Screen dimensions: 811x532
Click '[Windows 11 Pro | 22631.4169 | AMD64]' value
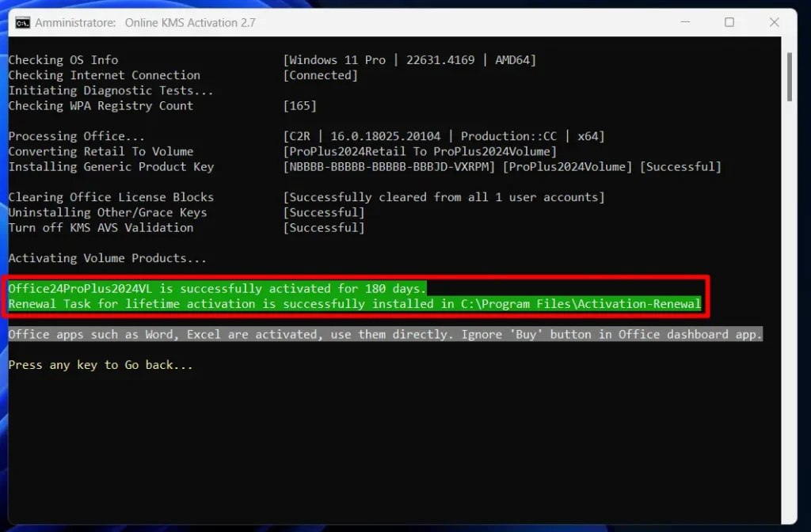[409, 60]
